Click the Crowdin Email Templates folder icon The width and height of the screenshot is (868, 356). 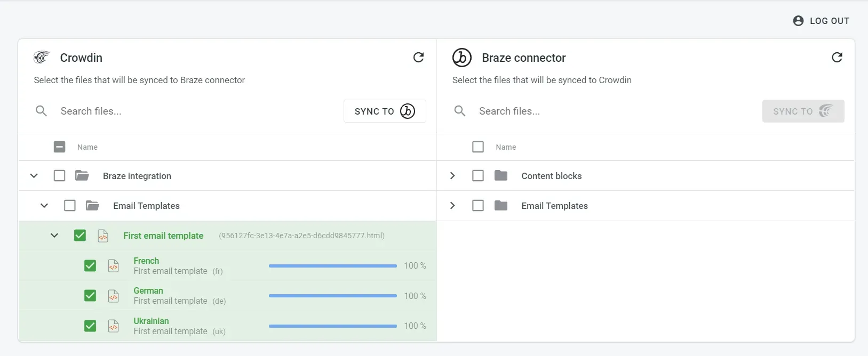[92, 205]
